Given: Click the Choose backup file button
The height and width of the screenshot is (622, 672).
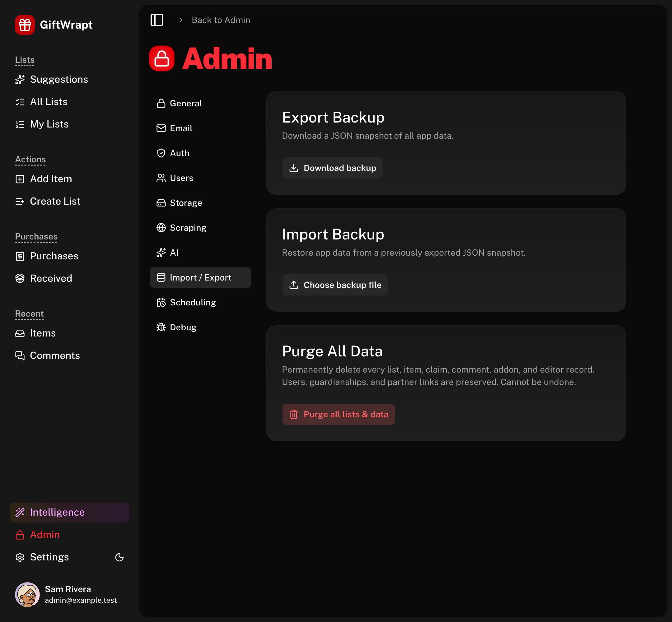Looking at the screenshot, I should click(335, 285).
